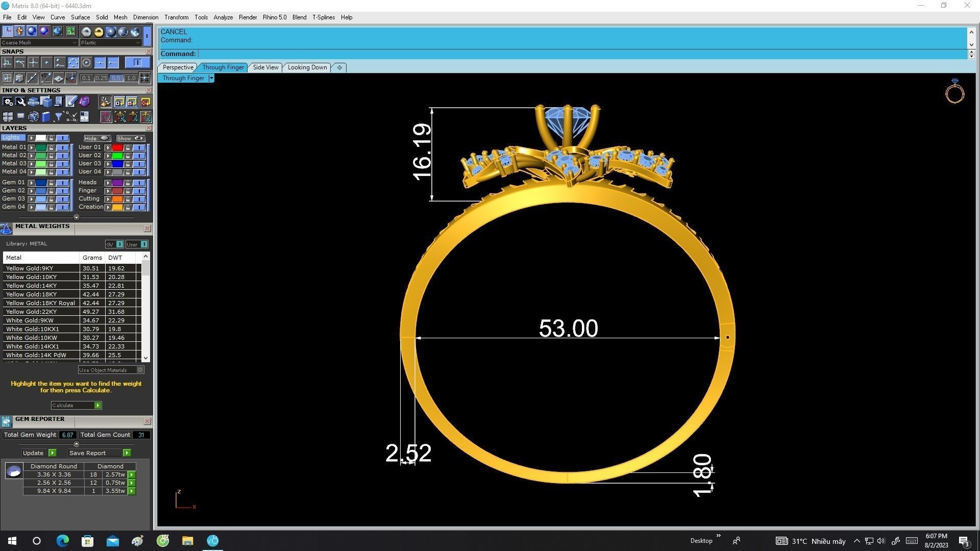Toggle Lights layer on/off switch

(x=62, y=138)
